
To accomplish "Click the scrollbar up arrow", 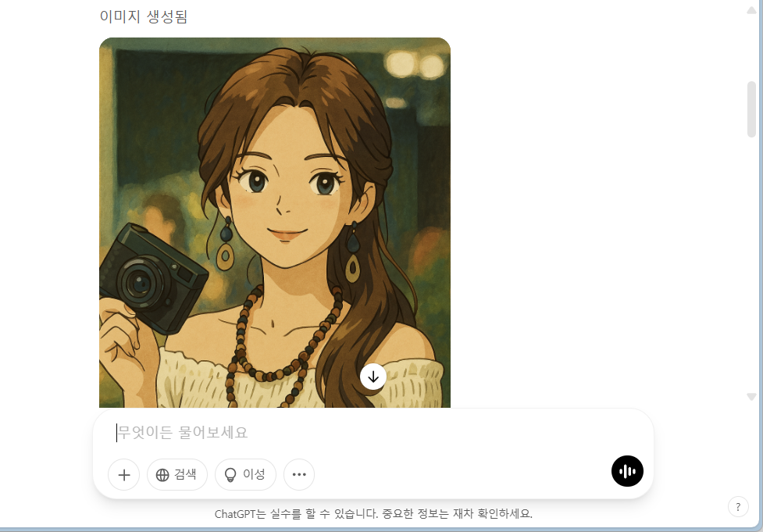I will pos(751,10).
